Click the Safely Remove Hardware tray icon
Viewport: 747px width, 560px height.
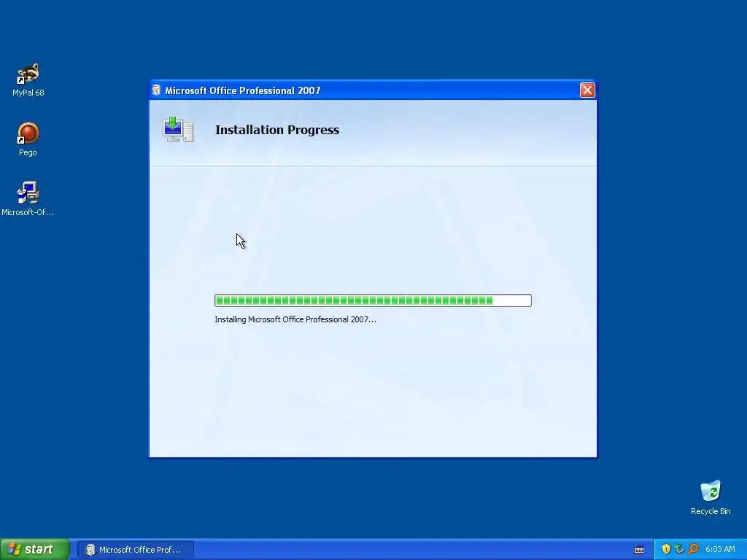[x=679, y=549]
